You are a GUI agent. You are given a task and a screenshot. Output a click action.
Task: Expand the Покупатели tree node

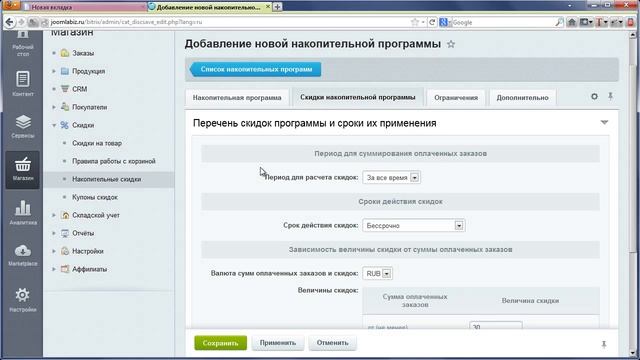[54, 107]
